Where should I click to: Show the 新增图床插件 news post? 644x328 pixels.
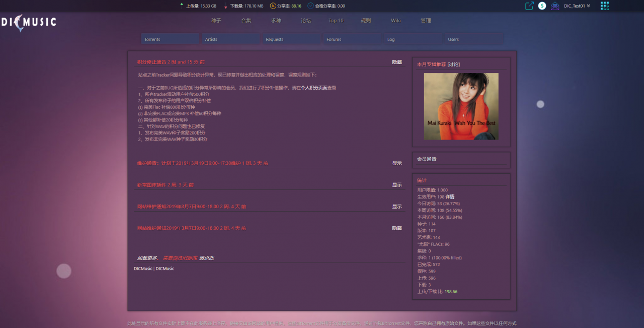tap(397, 185)
